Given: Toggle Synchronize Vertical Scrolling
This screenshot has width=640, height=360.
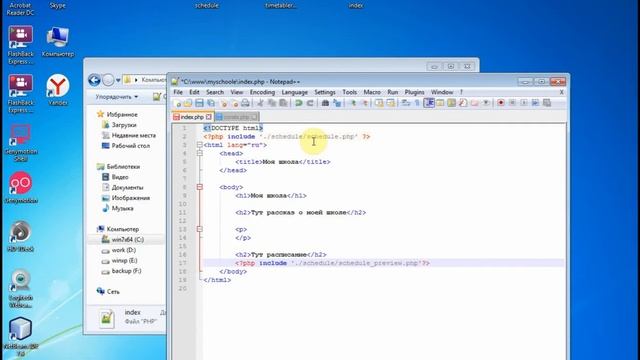Looking at the screenshot, I should [x=379, y=103].
